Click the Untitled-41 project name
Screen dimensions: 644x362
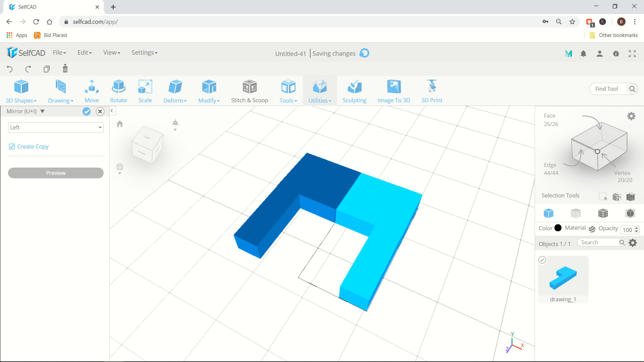coord(290,54)
